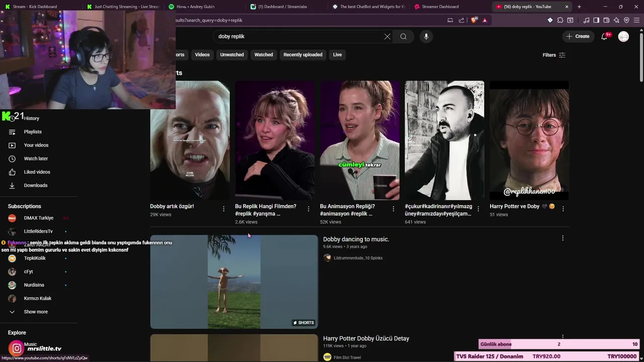Open options for 'Dobby dancing to music.' video
This screenshot has height=362, width=644.
coord(562,238)
